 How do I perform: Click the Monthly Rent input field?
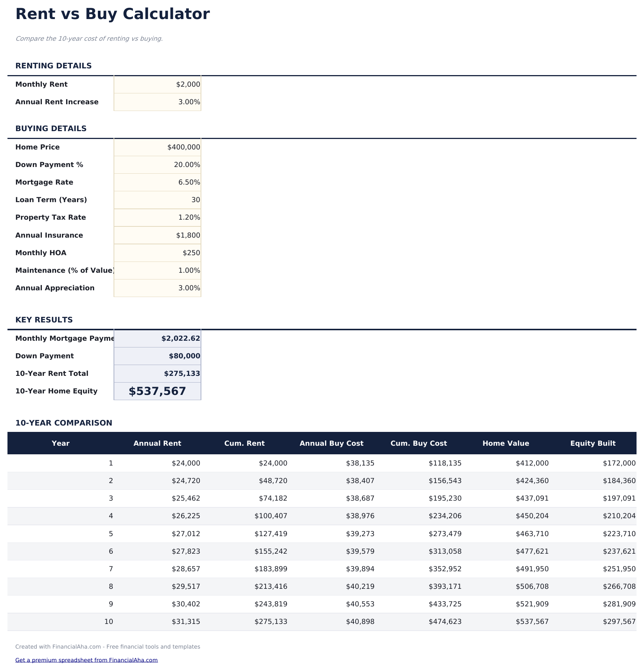(x=157, y=84)
